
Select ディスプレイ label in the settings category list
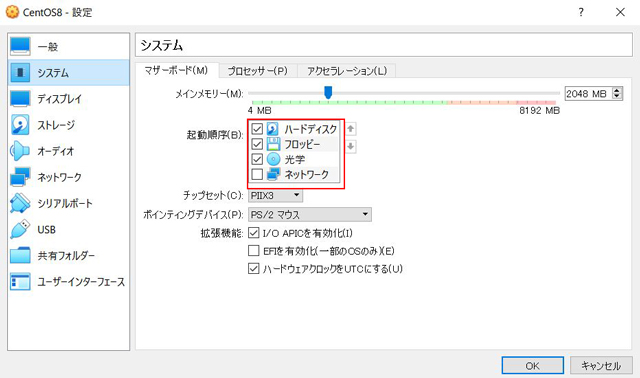[60, 99]
